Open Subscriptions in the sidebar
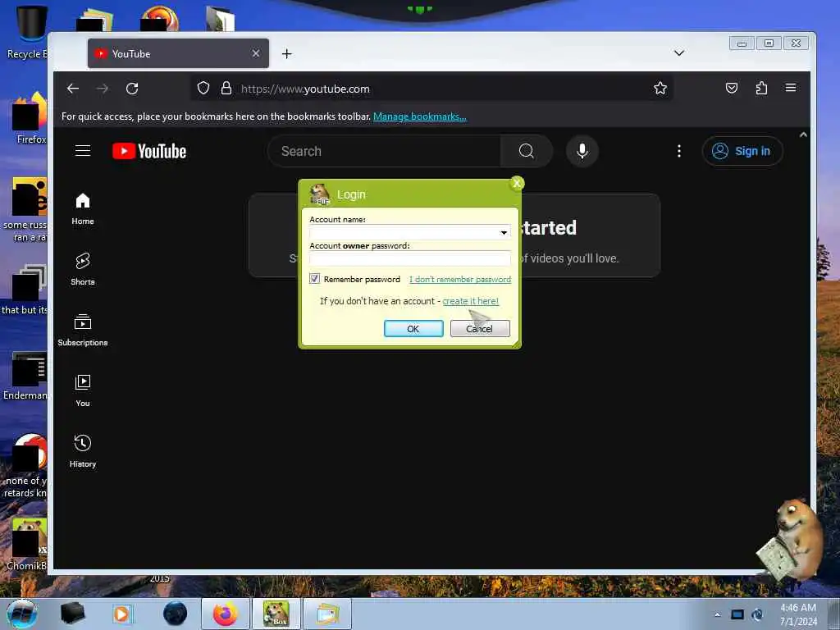The width and height of the screenshot is (840, 630). click(83, 330)
